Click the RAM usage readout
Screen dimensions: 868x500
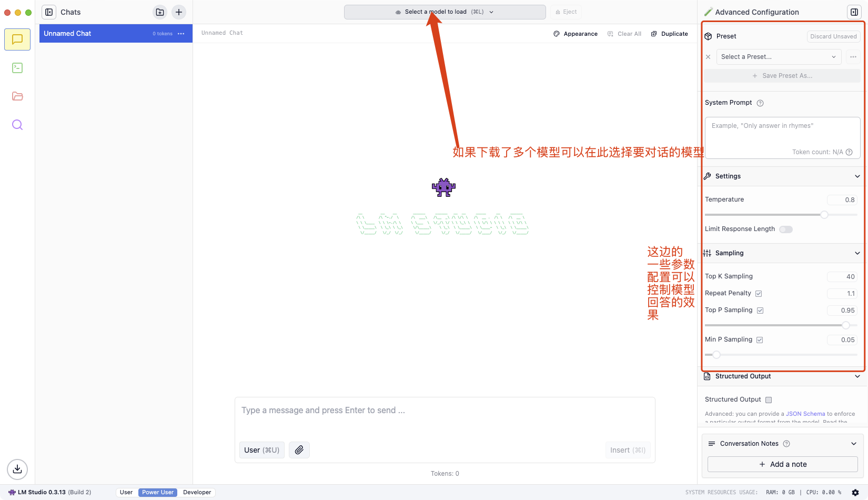point(780,493)
